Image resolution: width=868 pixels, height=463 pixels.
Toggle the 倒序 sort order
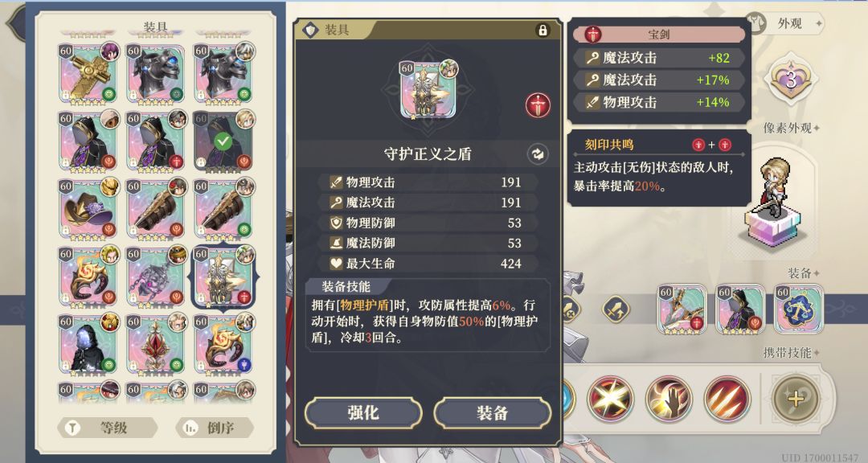coord(215,428)
